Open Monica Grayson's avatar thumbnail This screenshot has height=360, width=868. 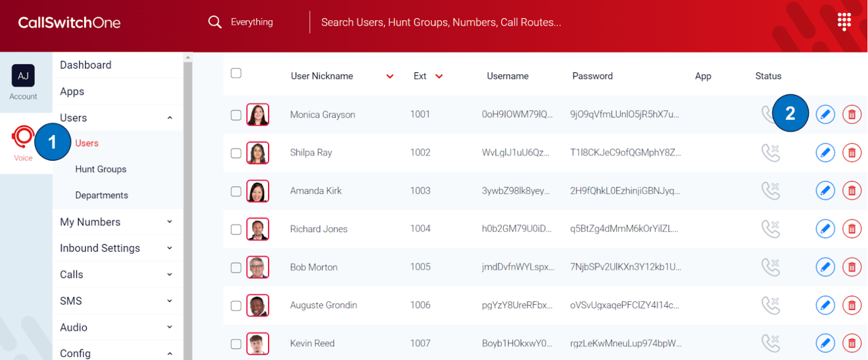point(258,115)
